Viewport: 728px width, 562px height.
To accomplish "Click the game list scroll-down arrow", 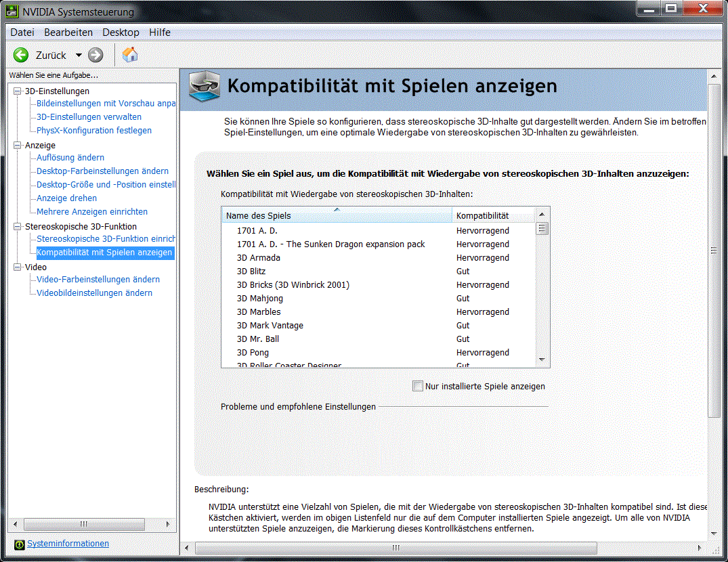I will point(542,360).
